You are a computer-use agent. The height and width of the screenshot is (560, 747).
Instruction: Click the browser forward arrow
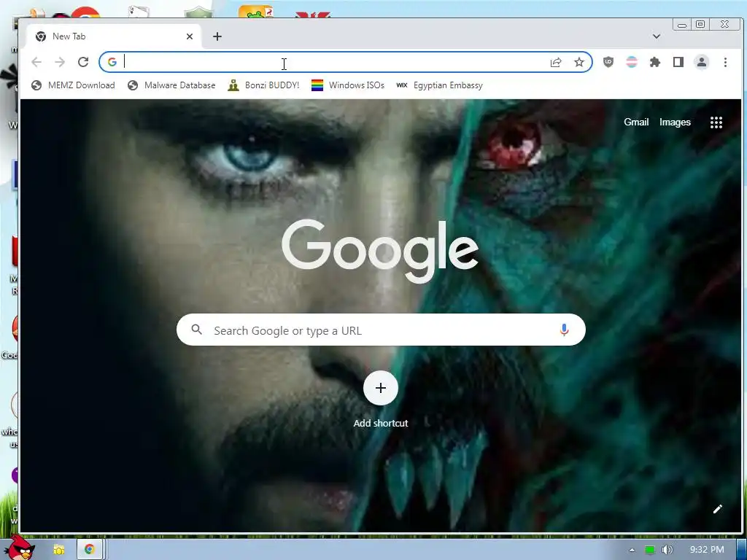tap(60, 62)
